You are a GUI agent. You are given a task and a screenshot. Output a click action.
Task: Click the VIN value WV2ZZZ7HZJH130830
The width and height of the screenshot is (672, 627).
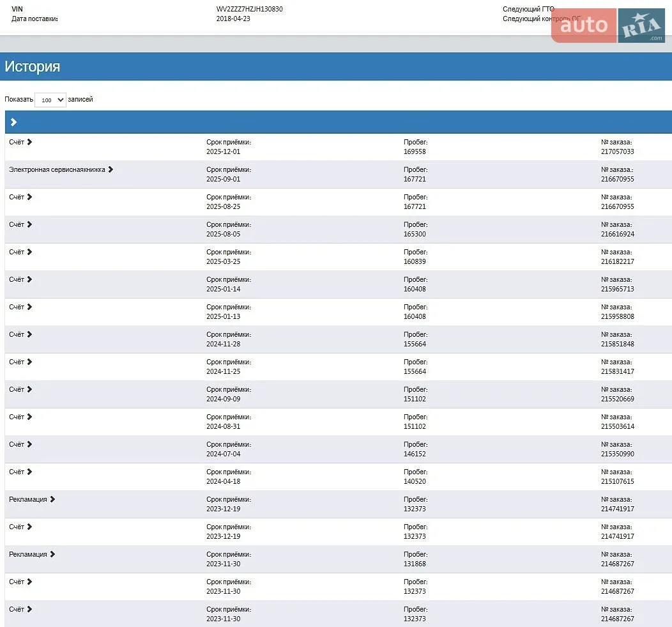(249, 9)
